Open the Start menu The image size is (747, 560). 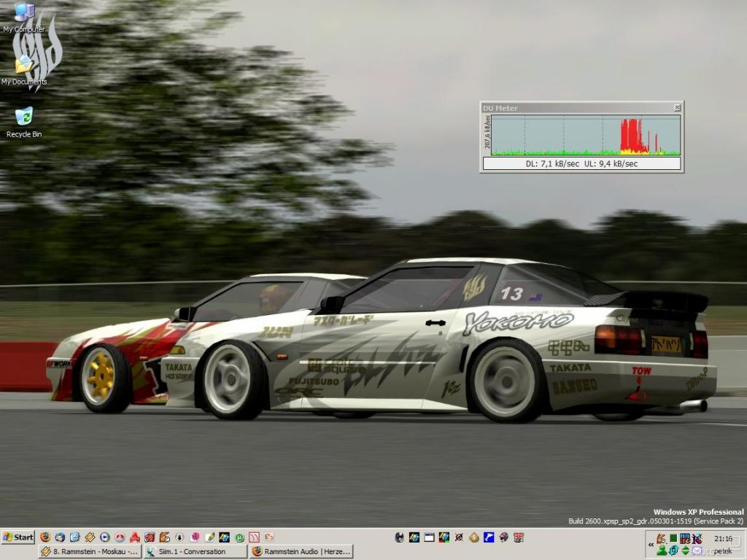coord(18,537)
